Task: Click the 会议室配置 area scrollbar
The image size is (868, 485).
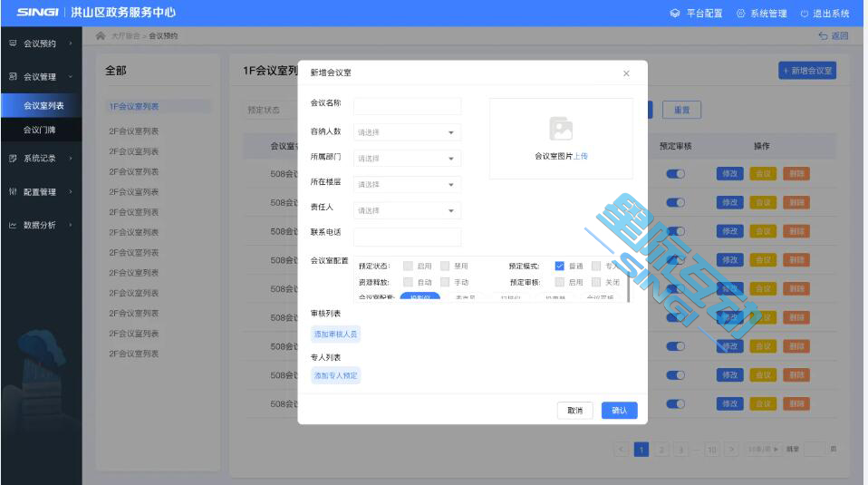Action: [x=628, y=288]
